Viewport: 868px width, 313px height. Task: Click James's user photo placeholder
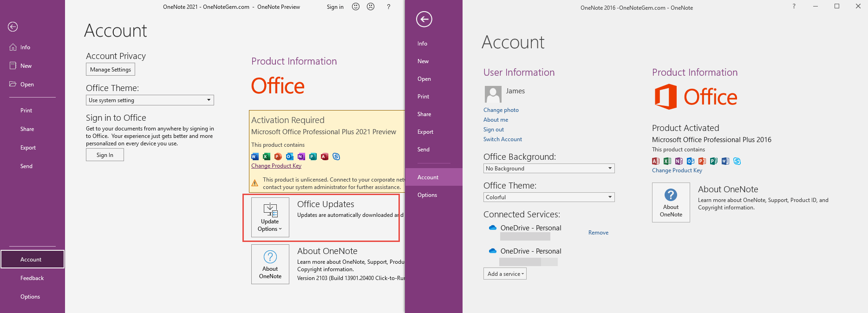pyautogui.click(x=493, y=94)
